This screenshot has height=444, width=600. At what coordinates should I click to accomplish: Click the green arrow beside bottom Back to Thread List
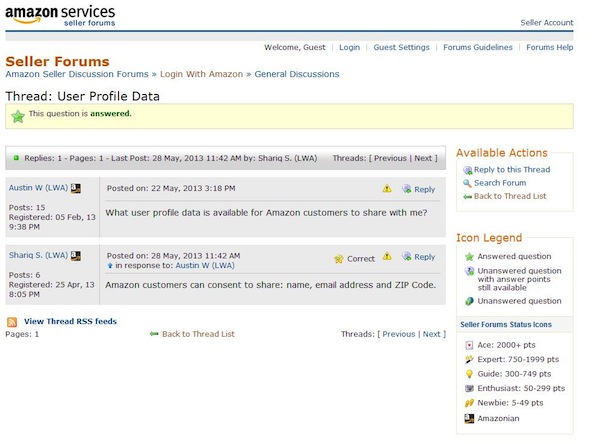click(154, 334)
